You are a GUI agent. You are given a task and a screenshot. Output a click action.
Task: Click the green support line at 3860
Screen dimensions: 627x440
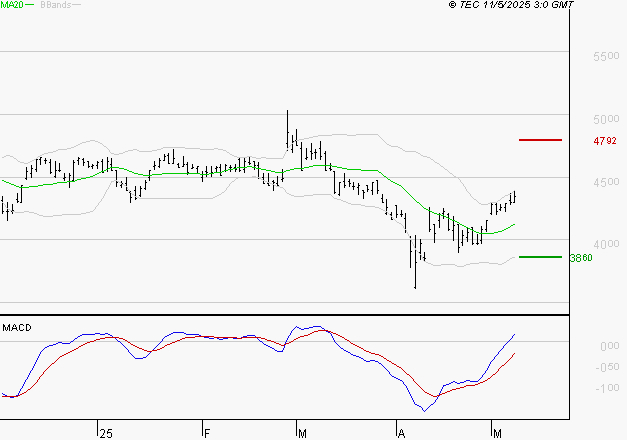(539, 257)
